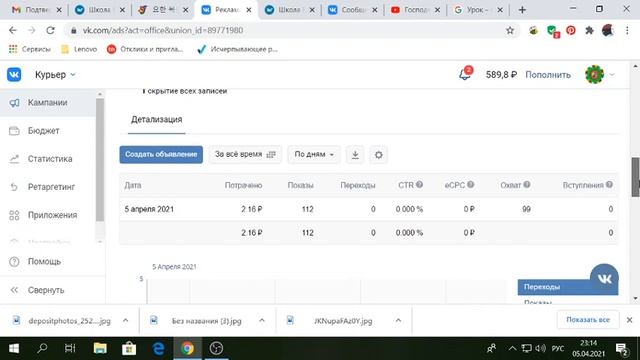The width and height of the screenshot is (640, 360).
Task: Select the Детализация tab
Action: pyautogui.click(x=156, y=120)
